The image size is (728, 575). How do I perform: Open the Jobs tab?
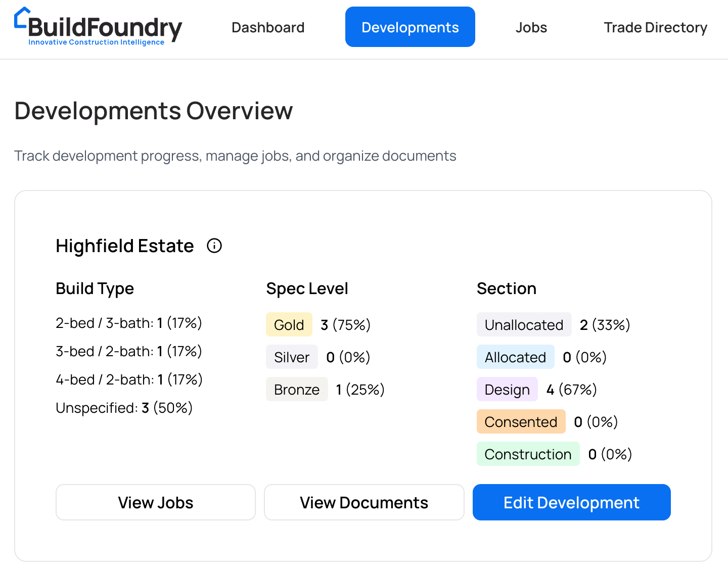point(531,27)
